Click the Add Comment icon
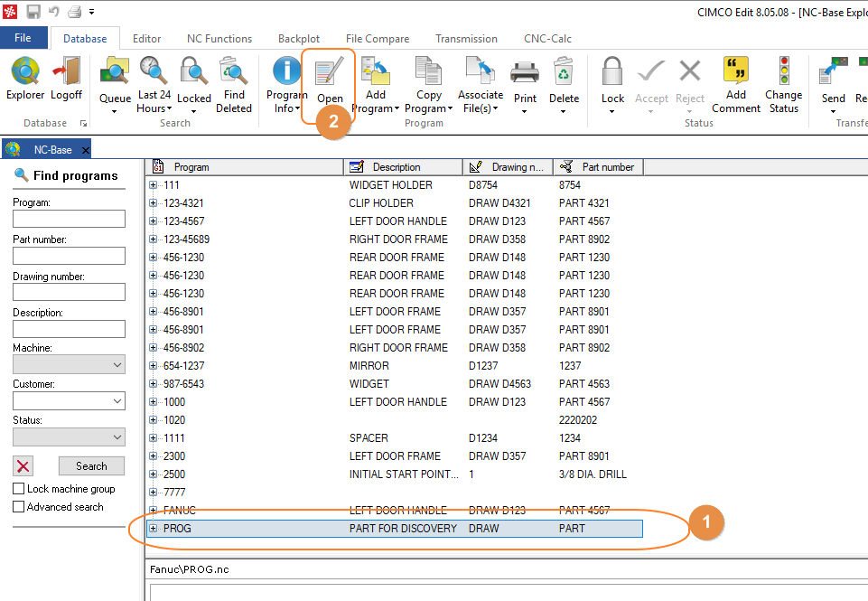 (736, 70)
